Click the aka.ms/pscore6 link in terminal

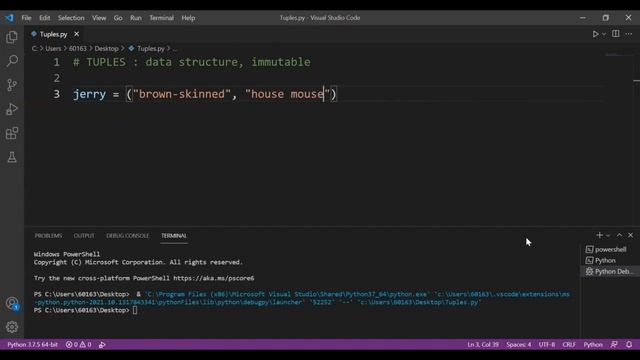[x=213, y=278]
